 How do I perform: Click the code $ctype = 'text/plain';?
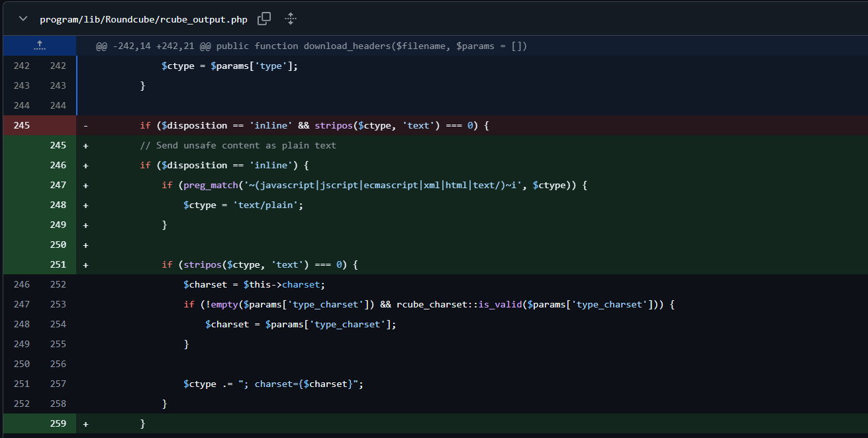[x=243, y=205]
